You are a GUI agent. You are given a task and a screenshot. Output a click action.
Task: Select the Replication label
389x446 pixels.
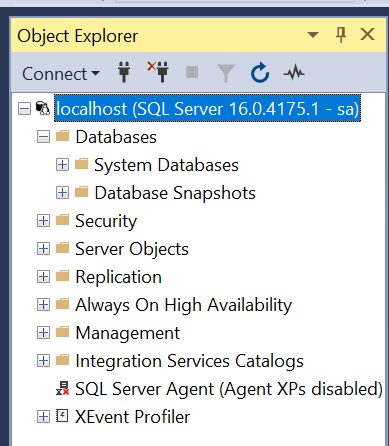(119, 277)
